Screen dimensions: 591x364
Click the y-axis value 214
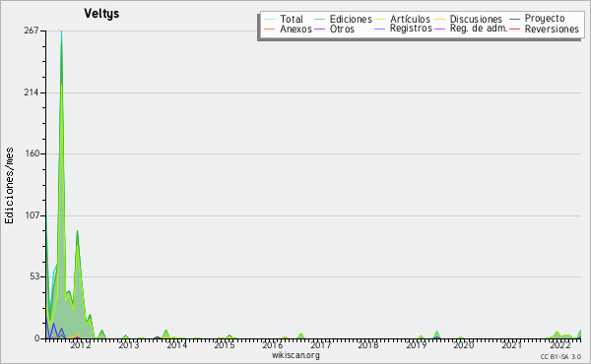pos(32,92)
